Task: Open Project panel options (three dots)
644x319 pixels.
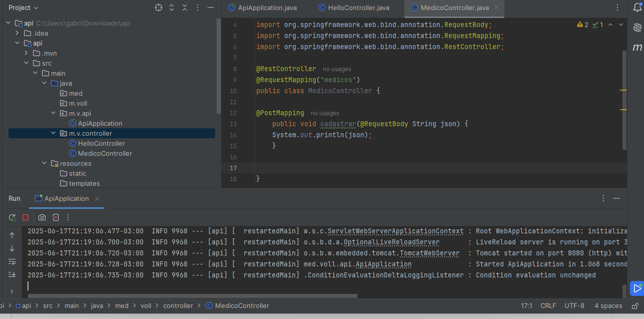Action: click(x=198, y=8)
